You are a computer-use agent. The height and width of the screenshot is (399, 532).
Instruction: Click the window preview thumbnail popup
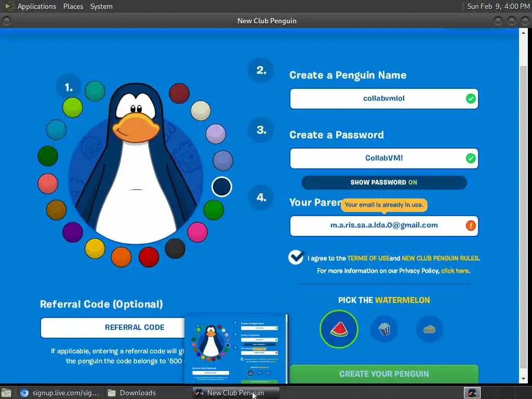tap(236, 349)
